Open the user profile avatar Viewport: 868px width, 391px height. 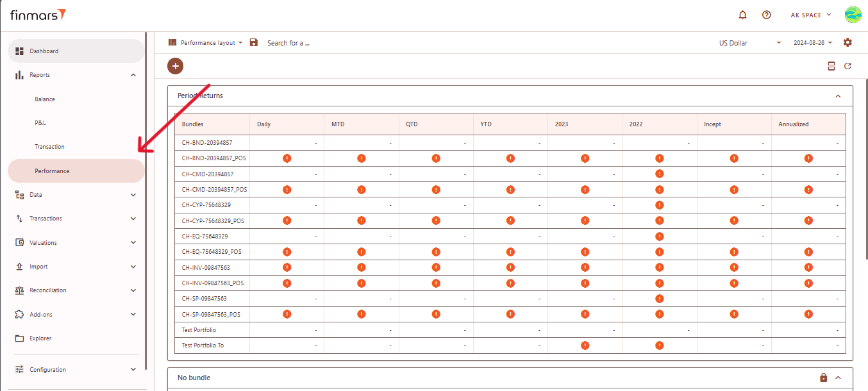[x=853, y=15]
